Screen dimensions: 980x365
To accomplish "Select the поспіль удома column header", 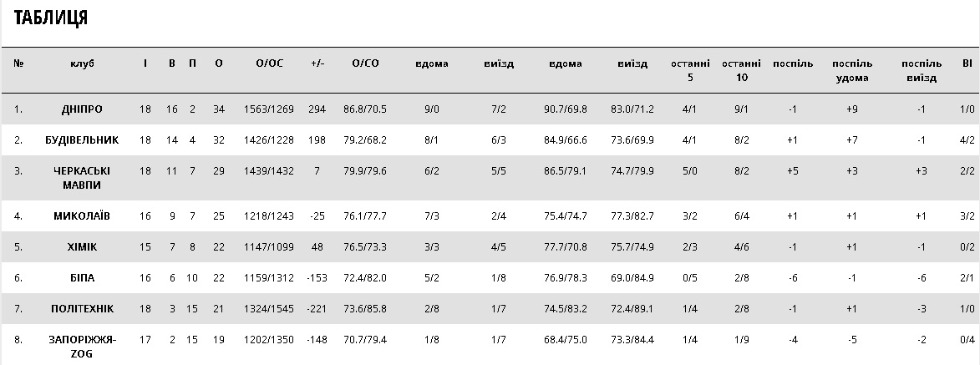I will (x=851, y=70).
